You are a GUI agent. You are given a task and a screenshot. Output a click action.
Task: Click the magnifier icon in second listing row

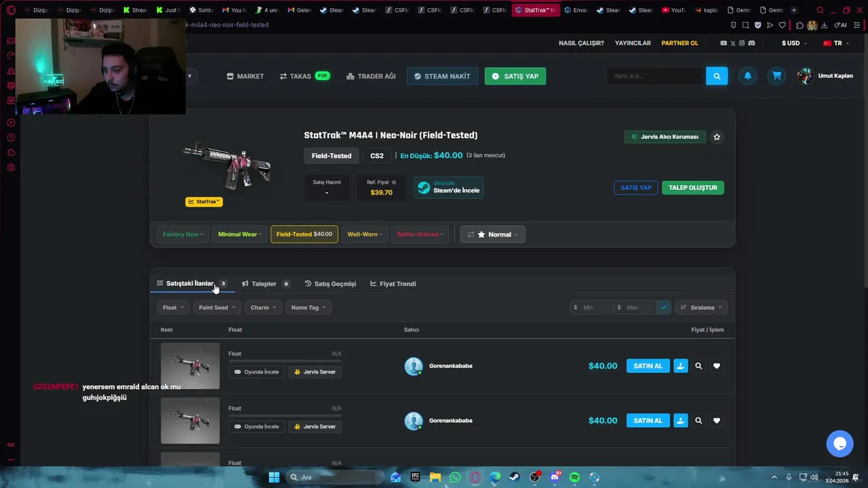point(698,421)
